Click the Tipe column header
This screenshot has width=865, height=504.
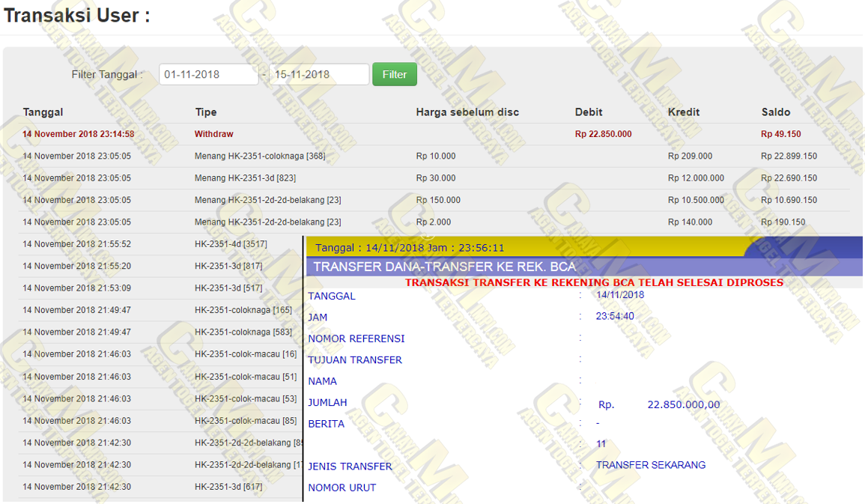click(205, 112)
